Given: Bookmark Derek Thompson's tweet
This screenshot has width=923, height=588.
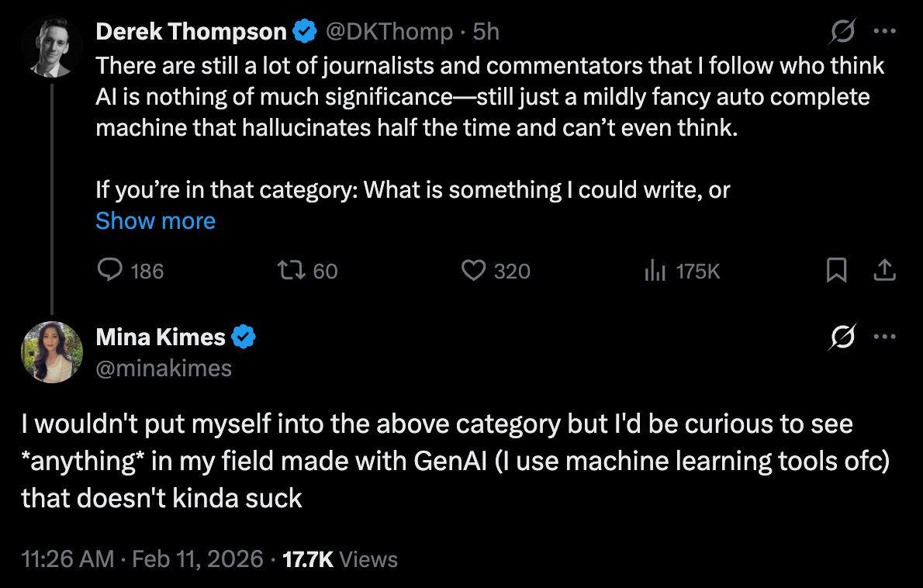Looking at the screenshot, I should pyautogui.click(x=836, y=270).
